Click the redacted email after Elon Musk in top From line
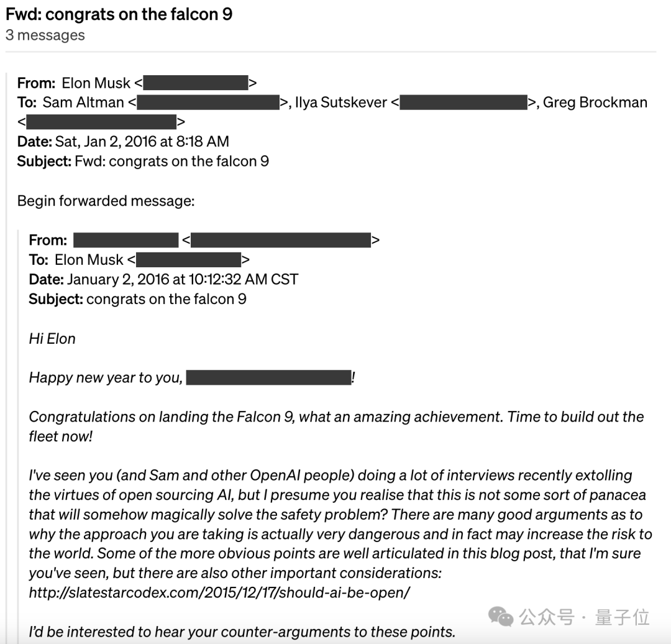 pyautogui.click(x=196, y=83)
